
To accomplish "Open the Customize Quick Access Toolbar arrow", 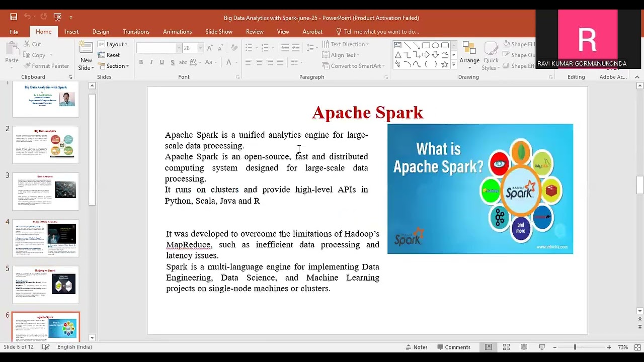I will [x=71, y=17].
